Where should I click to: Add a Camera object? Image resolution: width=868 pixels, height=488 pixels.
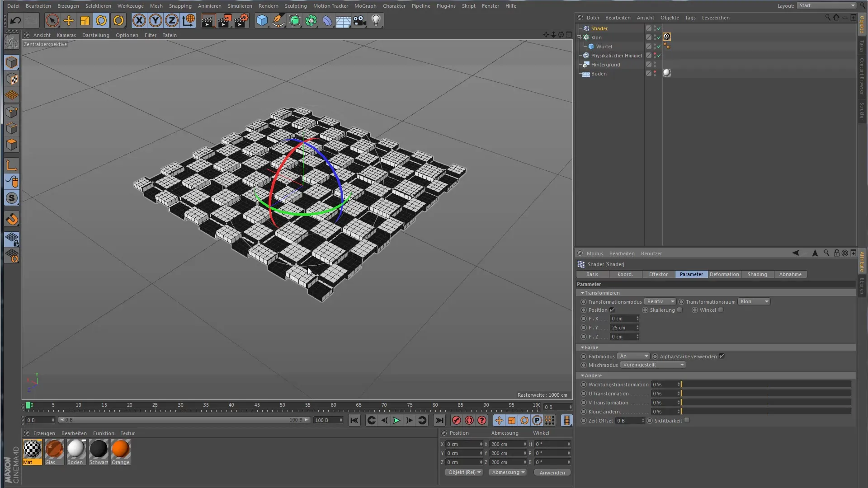(360, 20)
